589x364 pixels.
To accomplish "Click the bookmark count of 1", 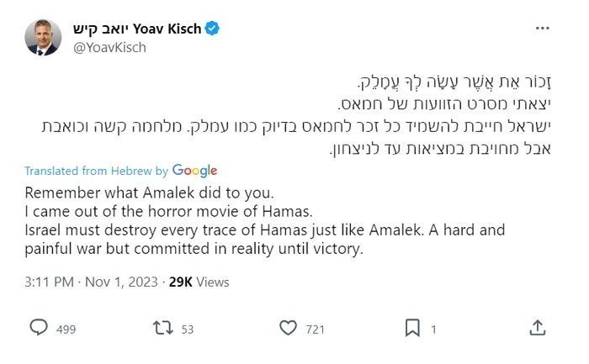I will 433,330.
